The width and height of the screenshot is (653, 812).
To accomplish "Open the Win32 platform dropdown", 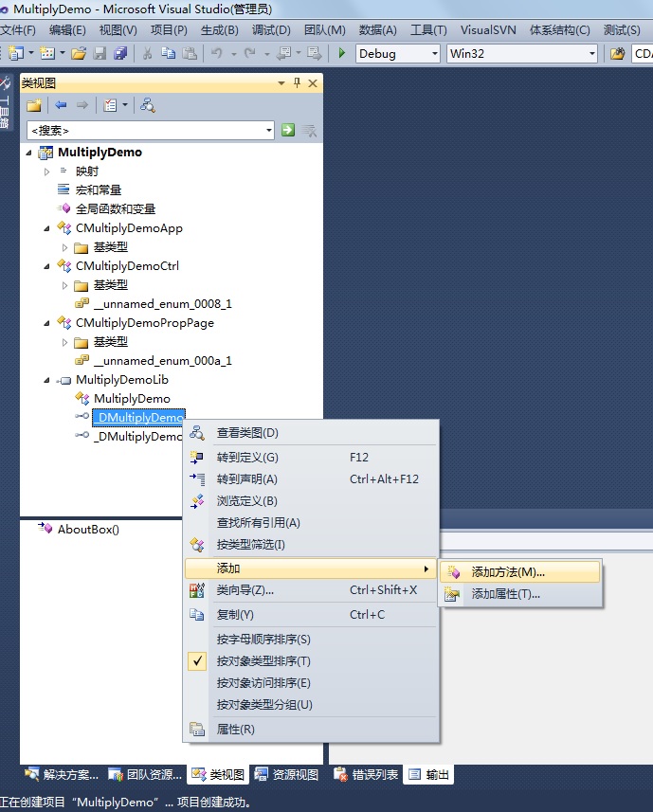I will pos(592,53).
